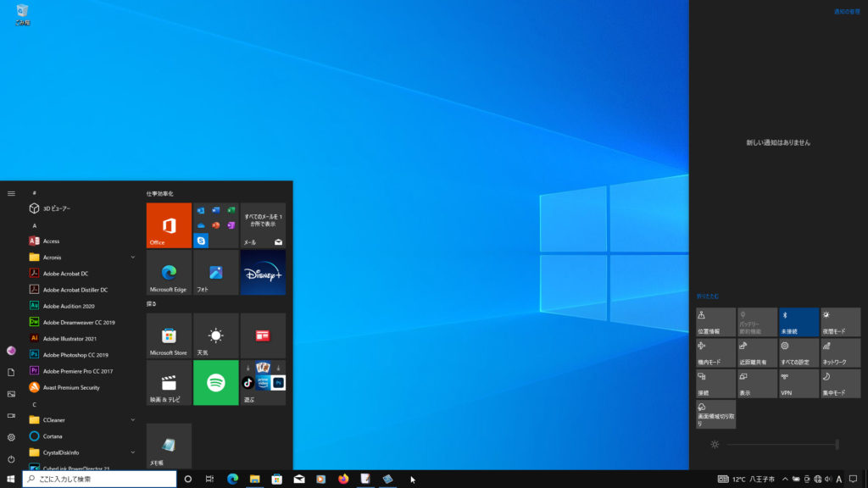The height and width of the screenshot is (488, 868).
Task: Open the Spotify tile
Action: point(215,382)
